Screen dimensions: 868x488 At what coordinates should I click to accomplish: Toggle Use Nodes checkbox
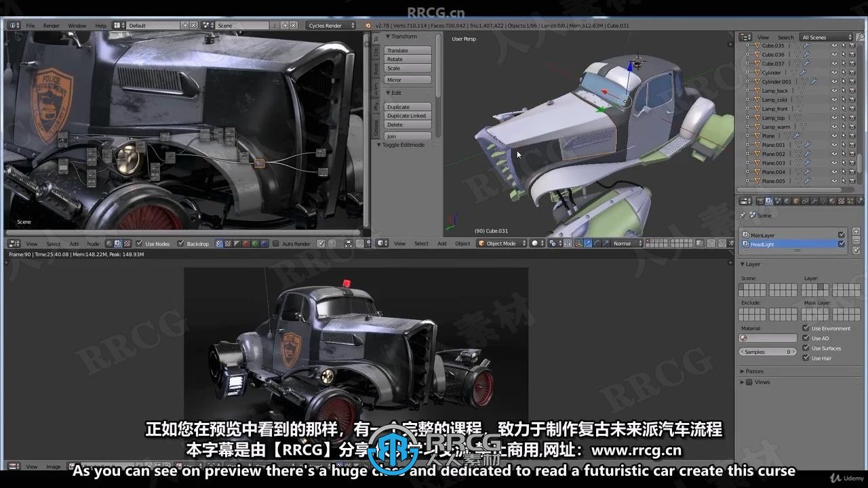[x=139, y=243]
